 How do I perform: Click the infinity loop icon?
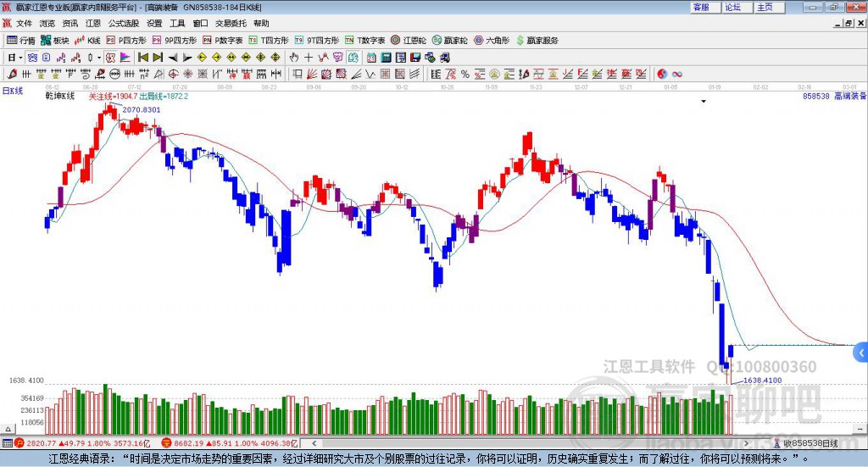click(x=676, y=74)
